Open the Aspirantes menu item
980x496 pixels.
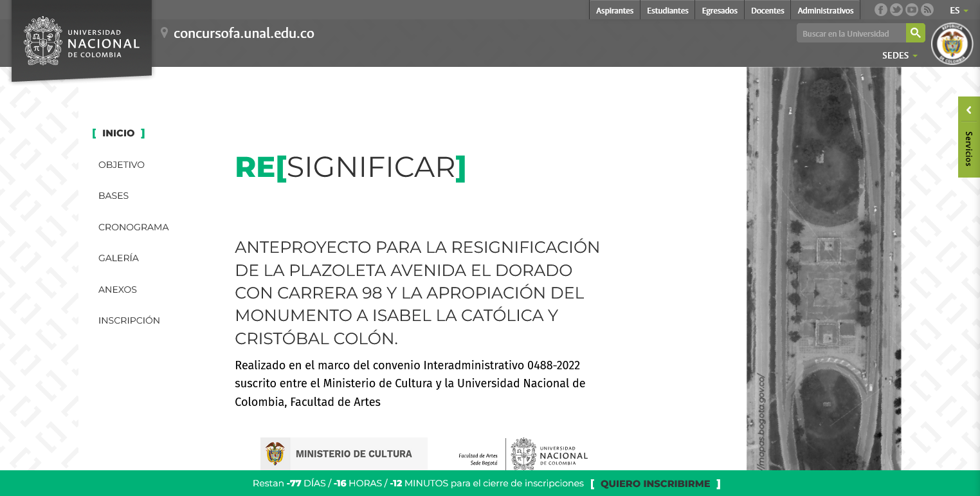tap(614, 10)
